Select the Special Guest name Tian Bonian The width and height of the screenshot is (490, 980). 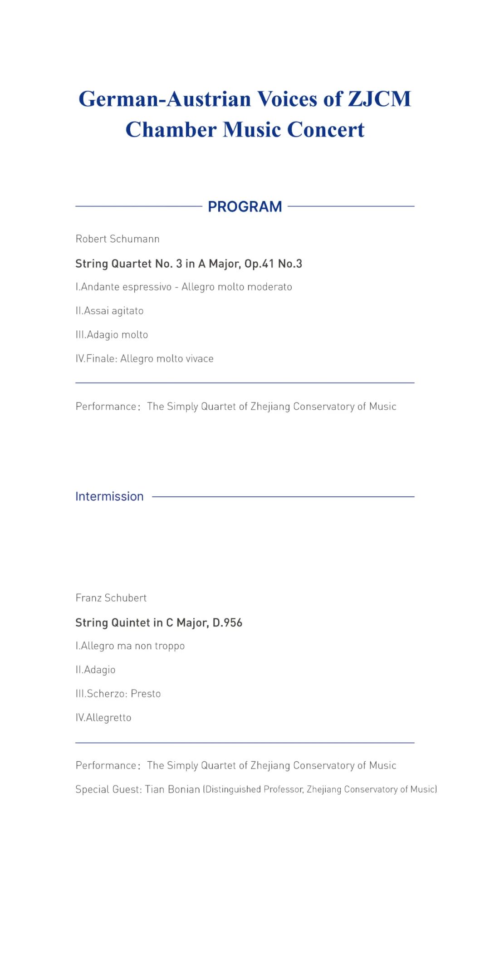(x=172, y=789)
